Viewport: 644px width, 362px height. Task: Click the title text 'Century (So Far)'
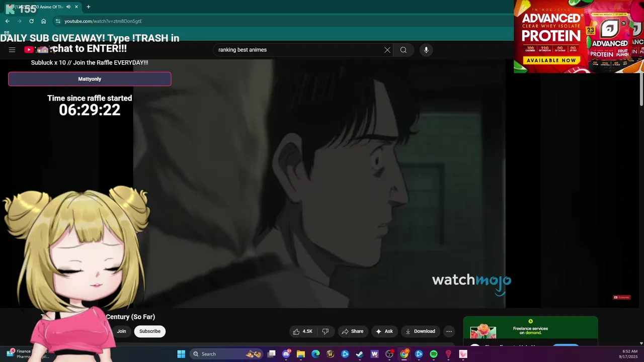coord(130,317)
